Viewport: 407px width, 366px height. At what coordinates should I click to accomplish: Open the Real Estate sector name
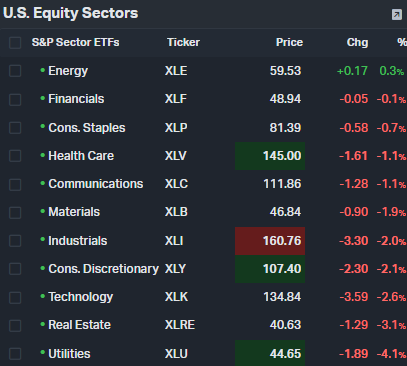pos(79,325)
